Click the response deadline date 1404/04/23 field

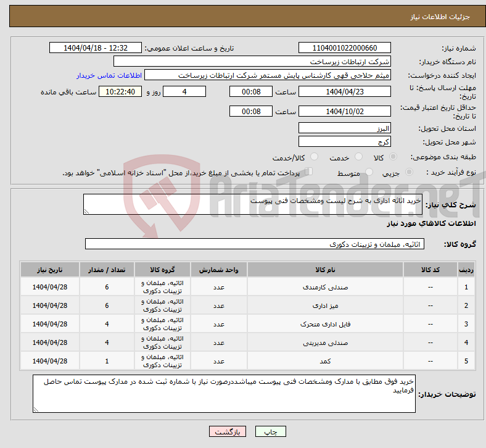(x=344, y=92)
